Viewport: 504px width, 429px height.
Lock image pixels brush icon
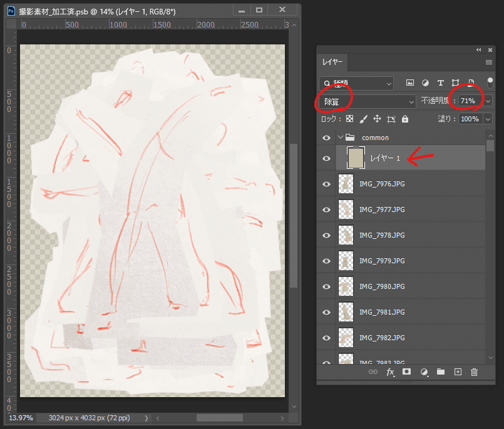[364, 119]
